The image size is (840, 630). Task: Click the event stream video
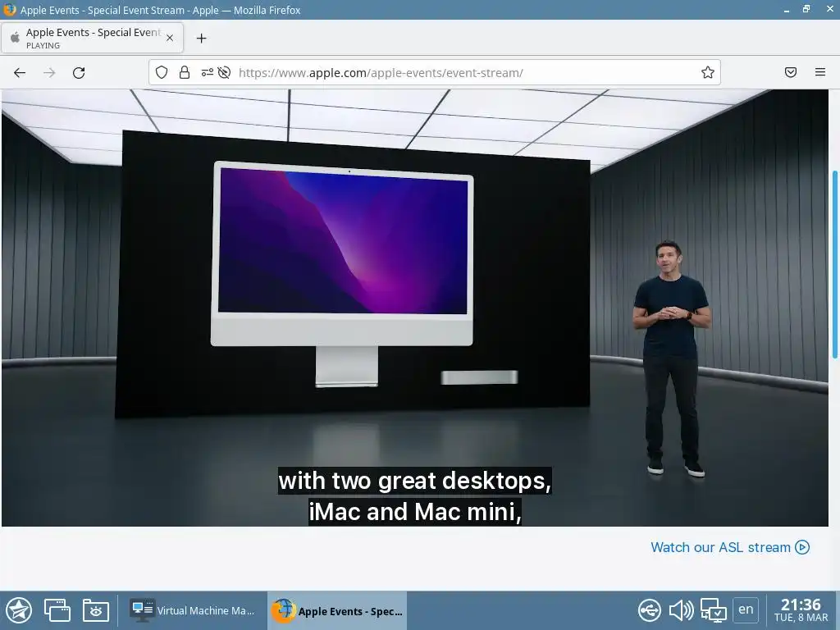[x=415, y=308]
